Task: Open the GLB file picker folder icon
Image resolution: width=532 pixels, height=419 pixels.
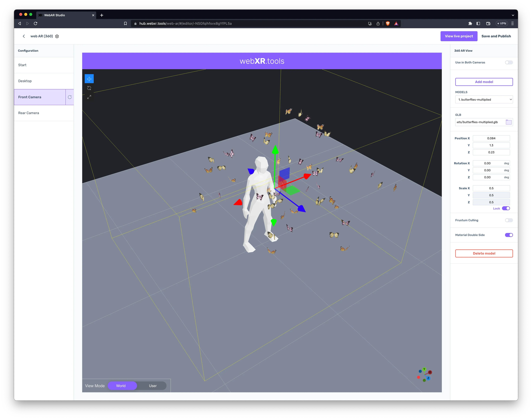Action: 509,122
